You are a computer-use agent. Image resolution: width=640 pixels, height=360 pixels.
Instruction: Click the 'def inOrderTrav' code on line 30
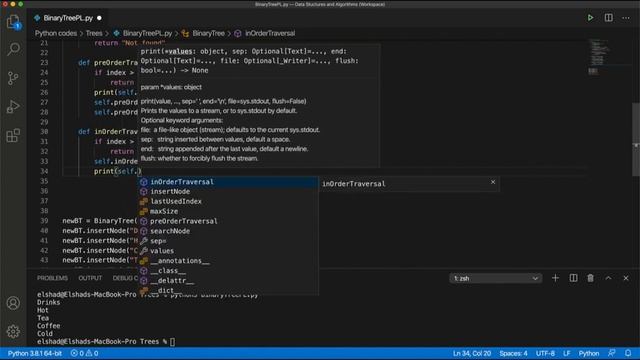point(108,132)
